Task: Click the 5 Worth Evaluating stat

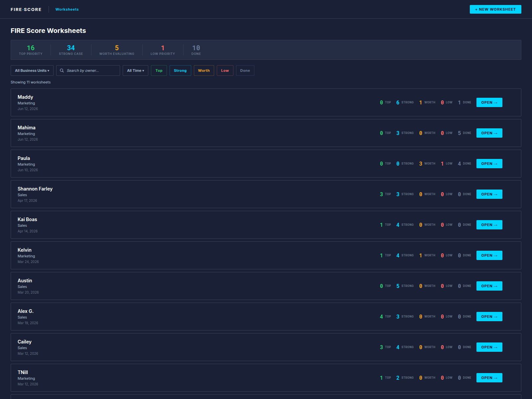Action: (x=117, y=50)
